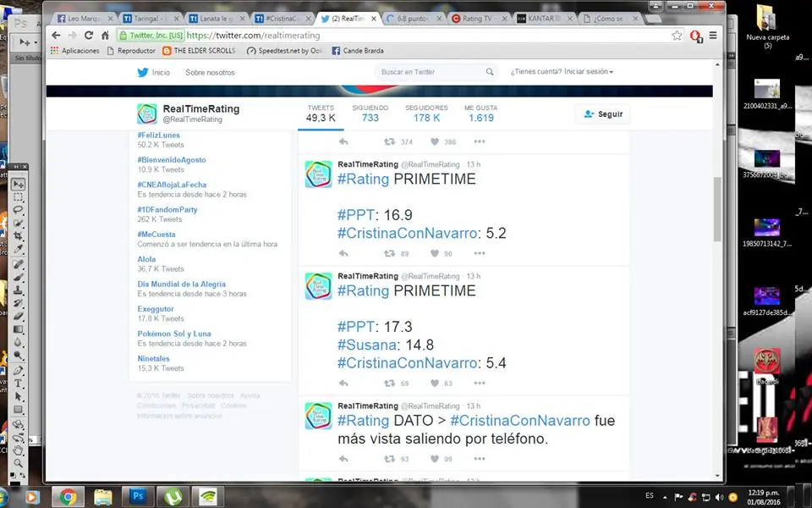Click the Chrome address bar URL

pos(253,36)
